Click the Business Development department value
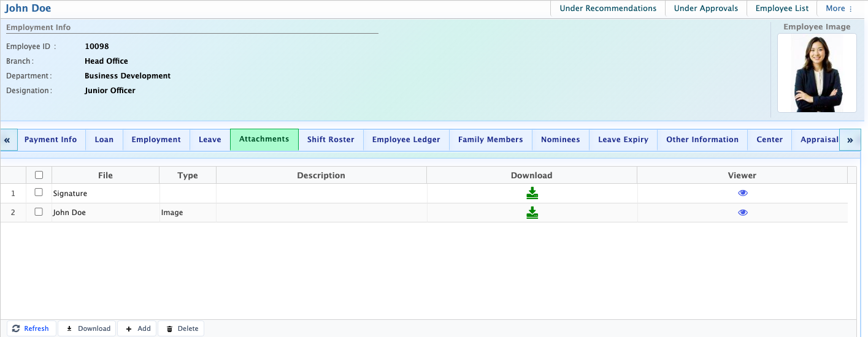This screenshot has height=337, width=868. pos(128,76)
